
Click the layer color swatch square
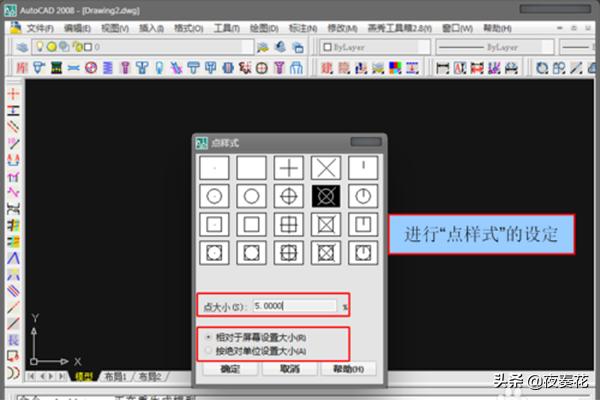click(88, 47)
